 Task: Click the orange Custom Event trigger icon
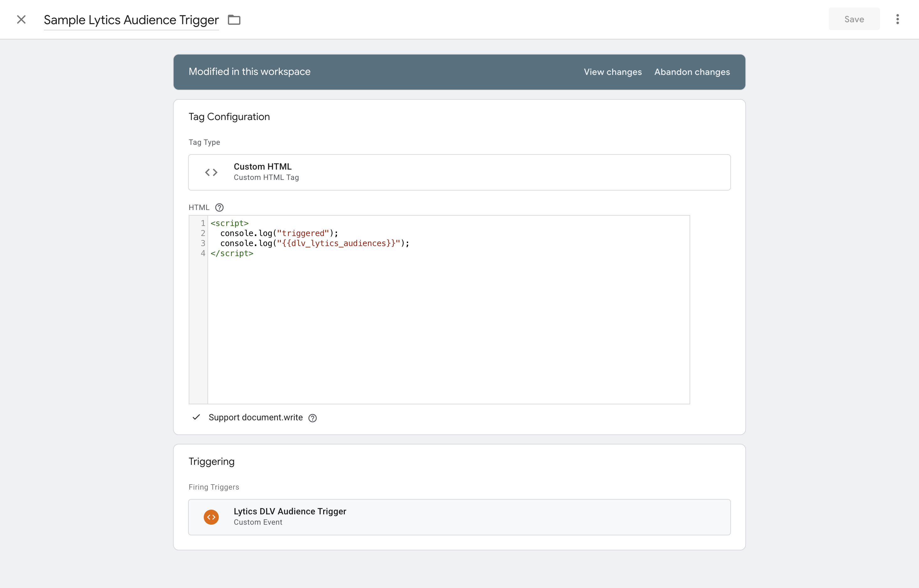point(211,517)
